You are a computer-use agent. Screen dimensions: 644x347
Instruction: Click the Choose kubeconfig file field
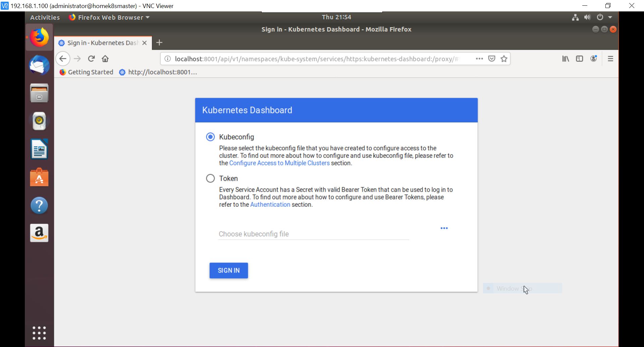(313, 234)
